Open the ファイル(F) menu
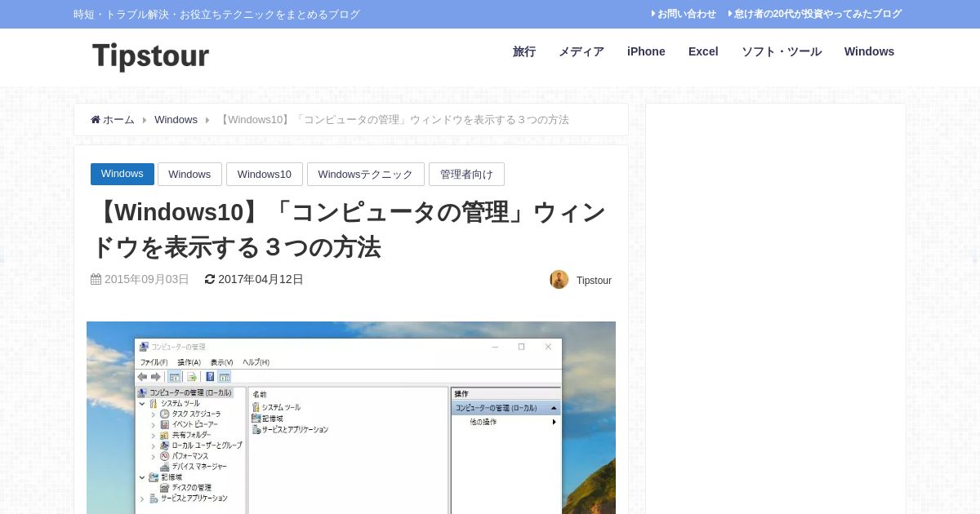Viewport: 980px width, 514px height. coord(154,362)
